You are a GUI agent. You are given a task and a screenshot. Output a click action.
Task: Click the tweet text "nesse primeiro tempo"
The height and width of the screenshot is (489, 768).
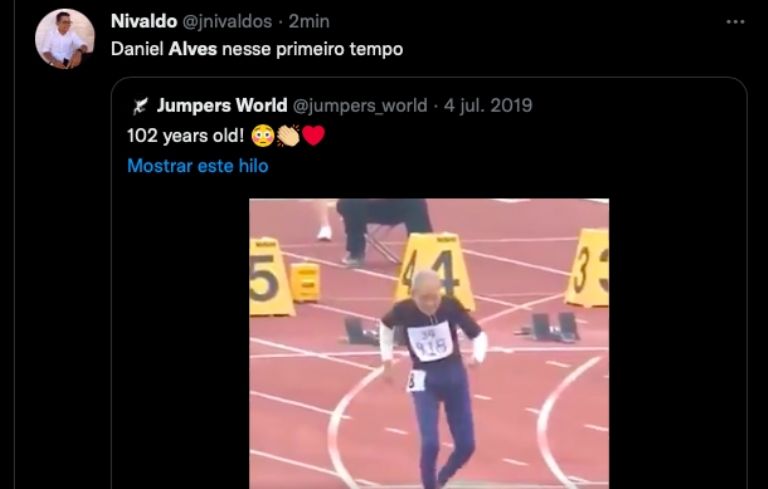(x=312, y=49)
